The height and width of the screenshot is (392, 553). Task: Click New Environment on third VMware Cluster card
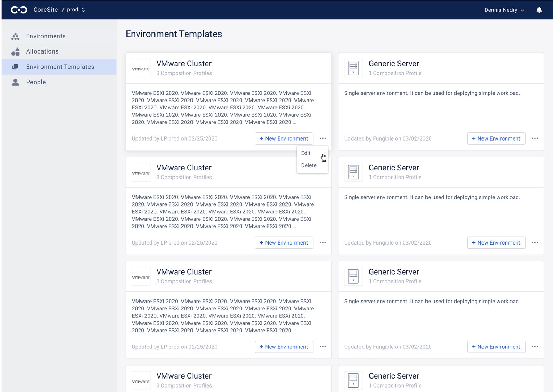point(284,347)
